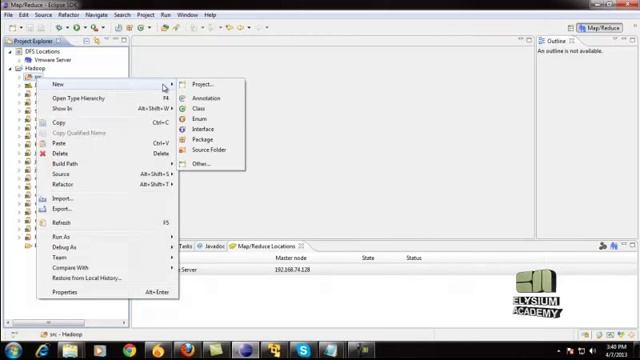Click the Package icon in New submenu

point(182,140)
